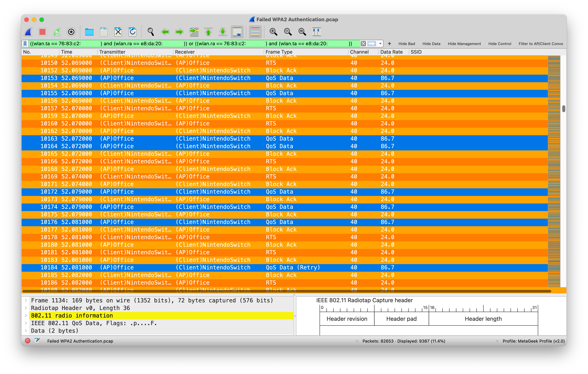Jump to the first packet icon
The image size is (588, 374).
(x=208, y=32)
